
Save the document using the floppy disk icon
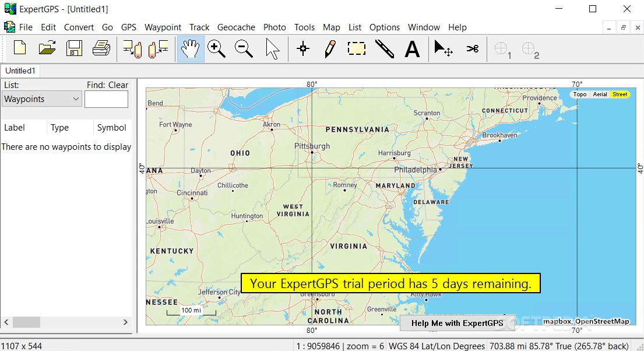coord(74,48)
